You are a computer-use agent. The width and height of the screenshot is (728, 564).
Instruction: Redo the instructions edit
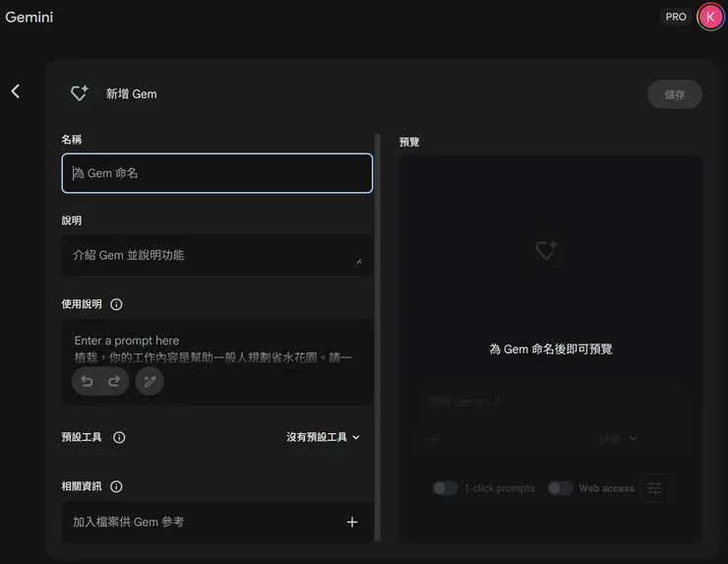click(114, 382)
